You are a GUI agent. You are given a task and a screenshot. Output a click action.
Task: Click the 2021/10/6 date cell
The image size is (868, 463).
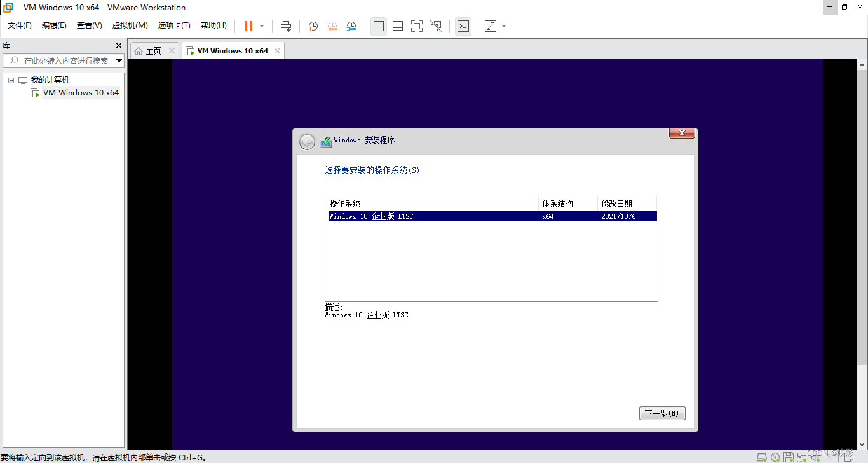pos(618,216)
